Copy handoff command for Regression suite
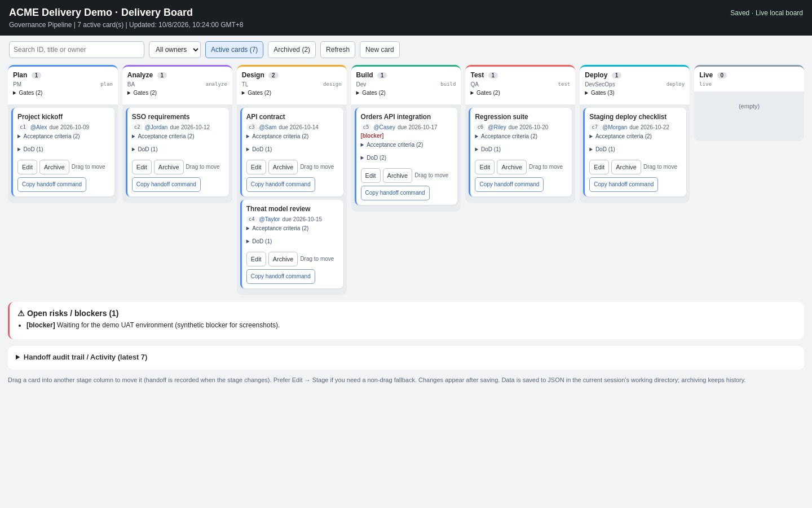812x508 pixels. [x=509, y=185]
